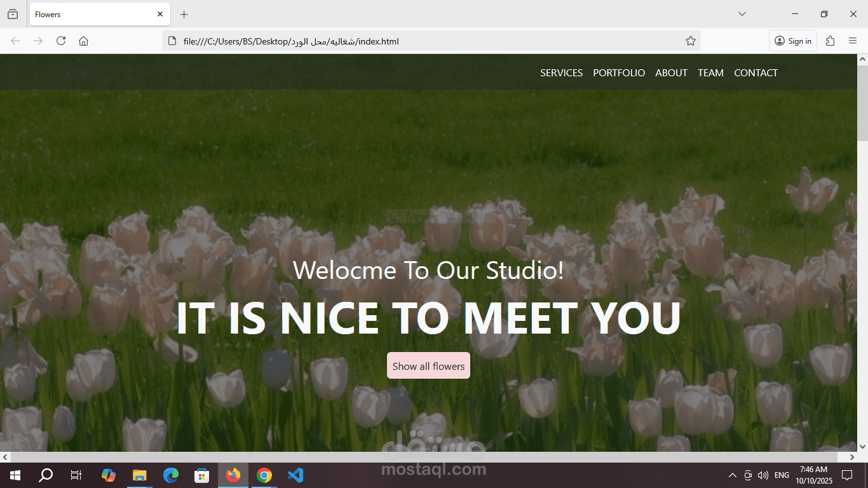Open Task View on the taskbar

pos(76,475)
